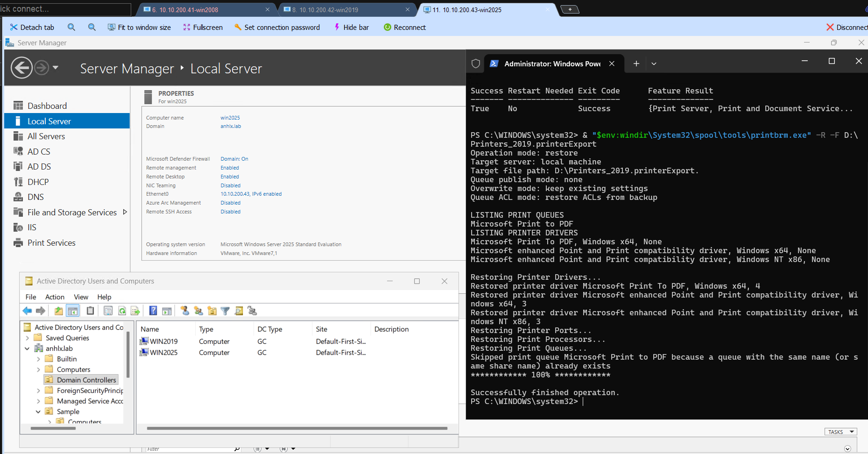This screenshot has width=868, height=454.
Task: Click the clipboard Paste icon in ADUC toolbar
Action: coord(91,311)
